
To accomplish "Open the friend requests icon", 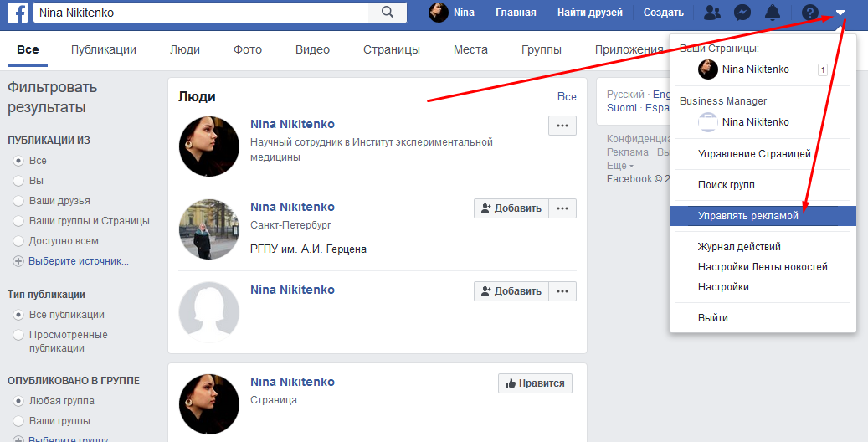I will [x=711, y=13].
